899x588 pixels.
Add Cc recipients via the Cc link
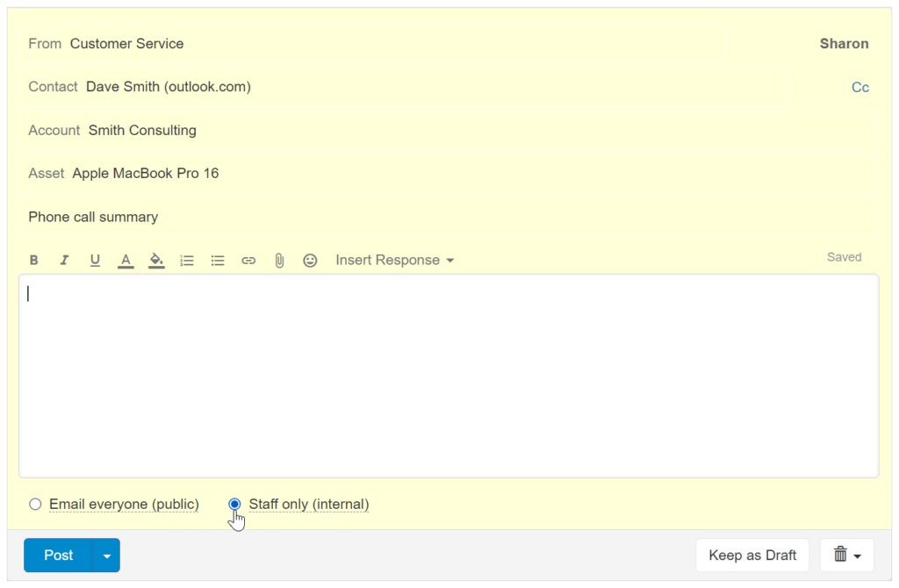pyautogui.click(x=859, y=87)
